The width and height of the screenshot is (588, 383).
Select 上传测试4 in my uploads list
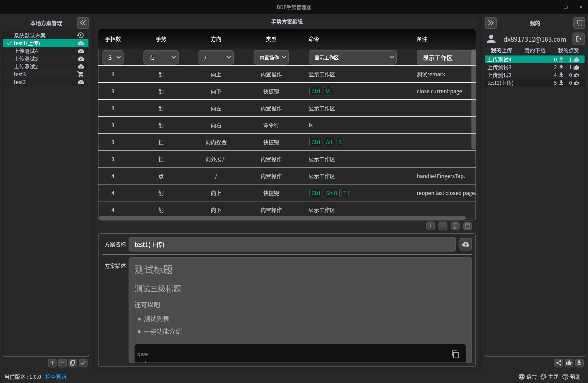click(x=535, y=59)
